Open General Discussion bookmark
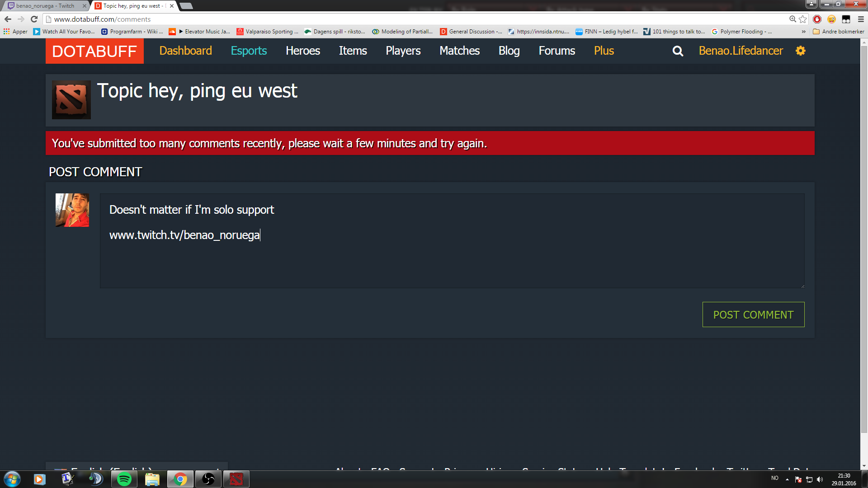 click(x=471, y=31)
